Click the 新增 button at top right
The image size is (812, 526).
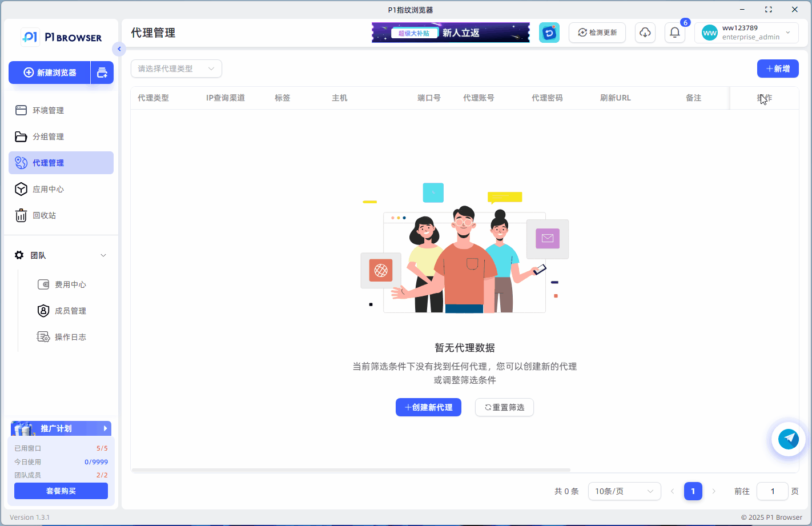point(778,68)
